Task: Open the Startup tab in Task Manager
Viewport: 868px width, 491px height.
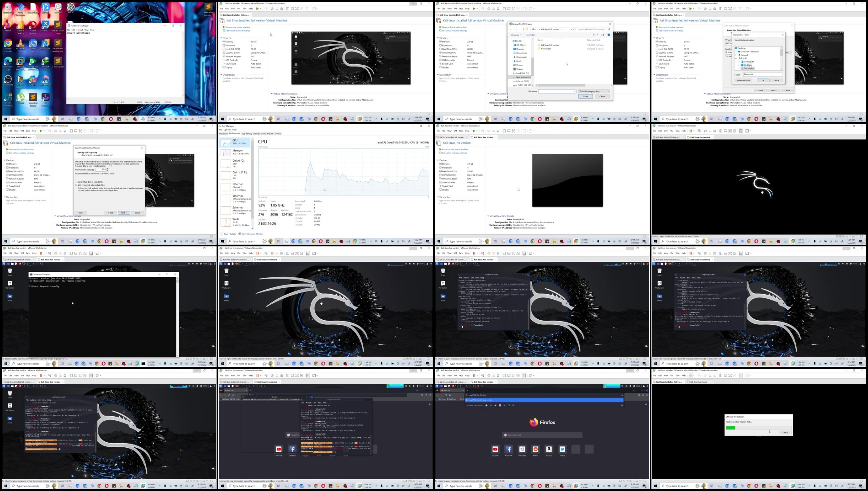Action: [x=256, y=134]
